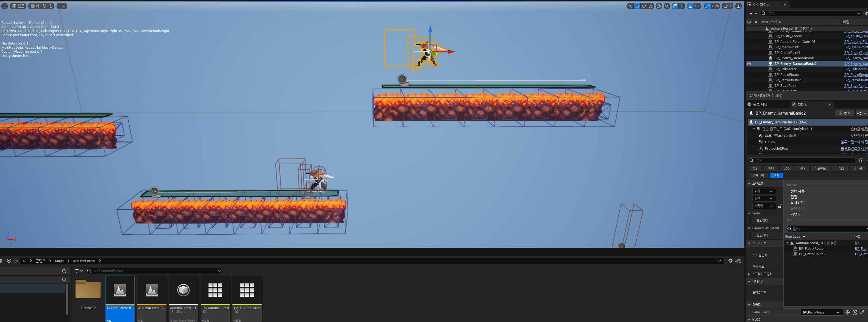Screen dimensions: 868x322
Task: Select BP_FallDector in the Outliner
Action: point(785,69)
